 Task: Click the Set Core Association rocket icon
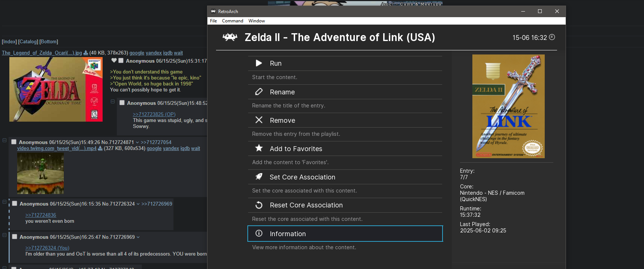259,176
